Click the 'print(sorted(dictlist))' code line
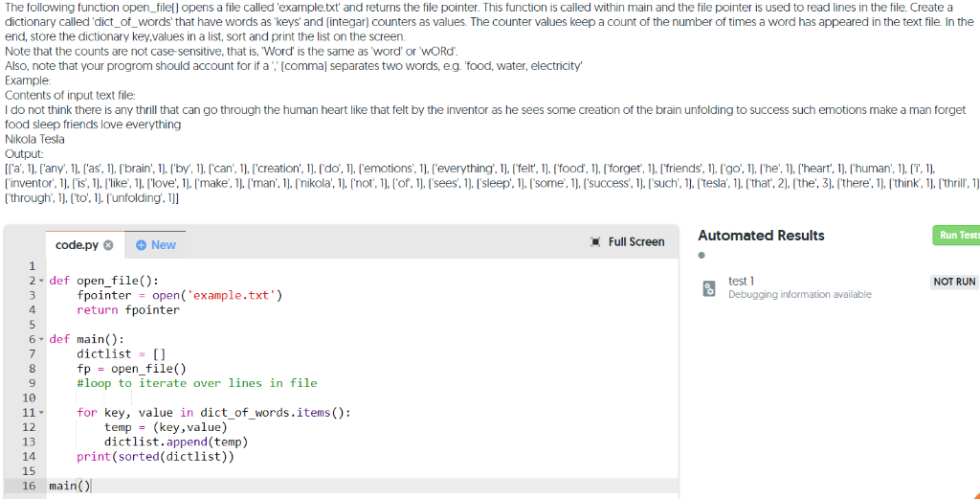Image resolution: width=980 pixels, height=499 pixels. [x=156, y=457]
